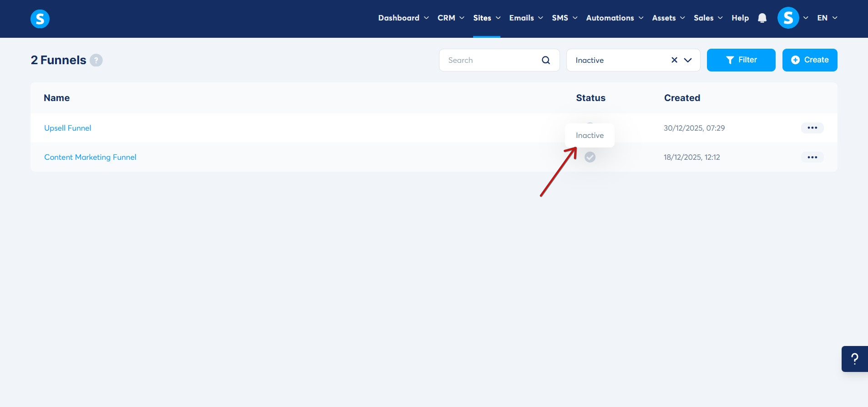Open the Help page
This screenshot has height=407, width=868.
[x=740, y=18]
